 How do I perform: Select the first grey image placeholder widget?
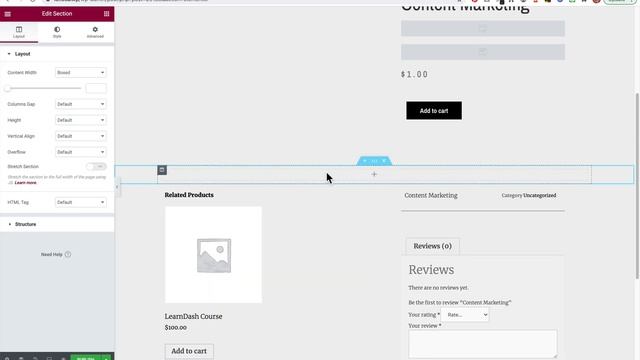pos(483,29)
